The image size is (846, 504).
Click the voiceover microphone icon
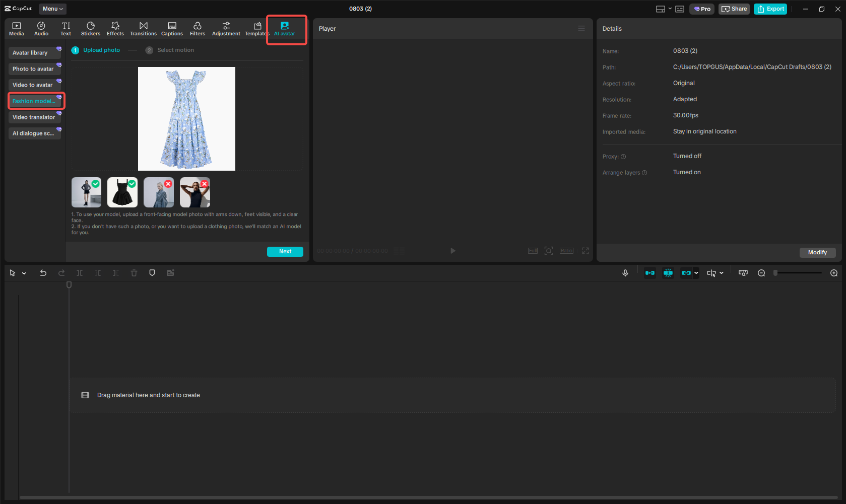pos(625,272)
